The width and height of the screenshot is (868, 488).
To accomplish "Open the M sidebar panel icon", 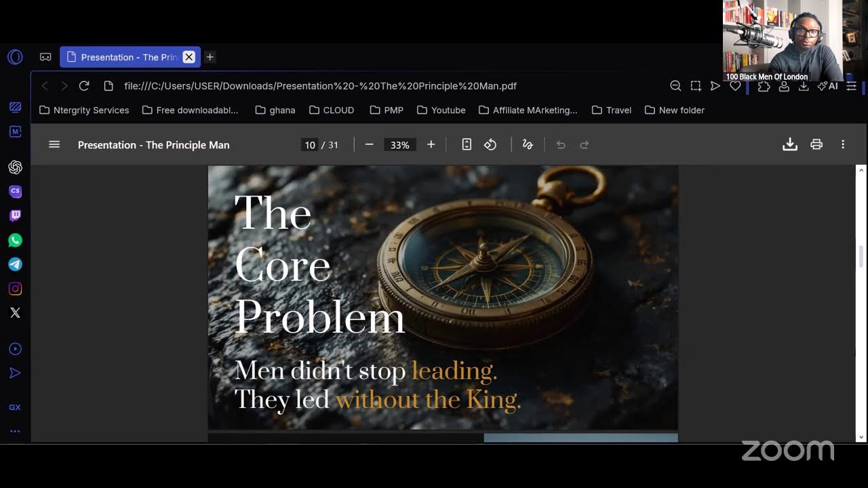I will (x=15, y=131).
